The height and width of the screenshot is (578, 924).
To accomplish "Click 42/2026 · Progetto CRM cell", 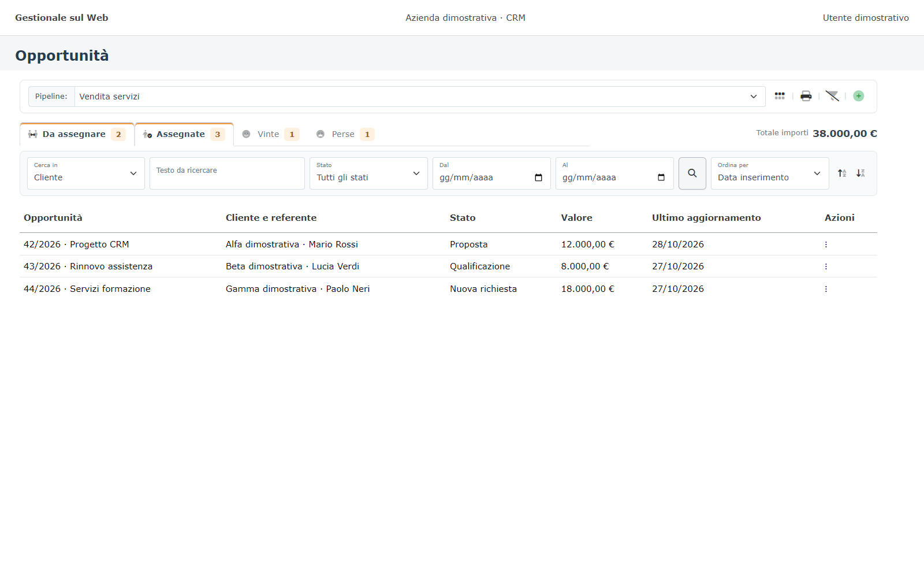I will [76, 244].
